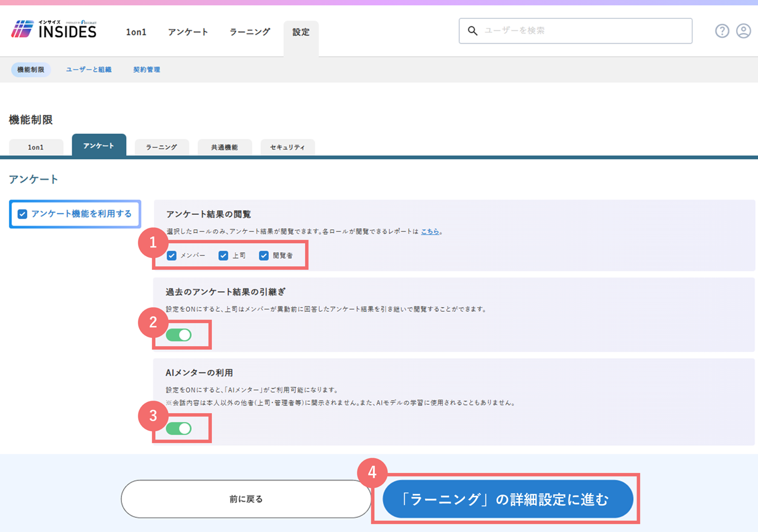Open the 1on1 top menu
758x532 pixels.
136,32
